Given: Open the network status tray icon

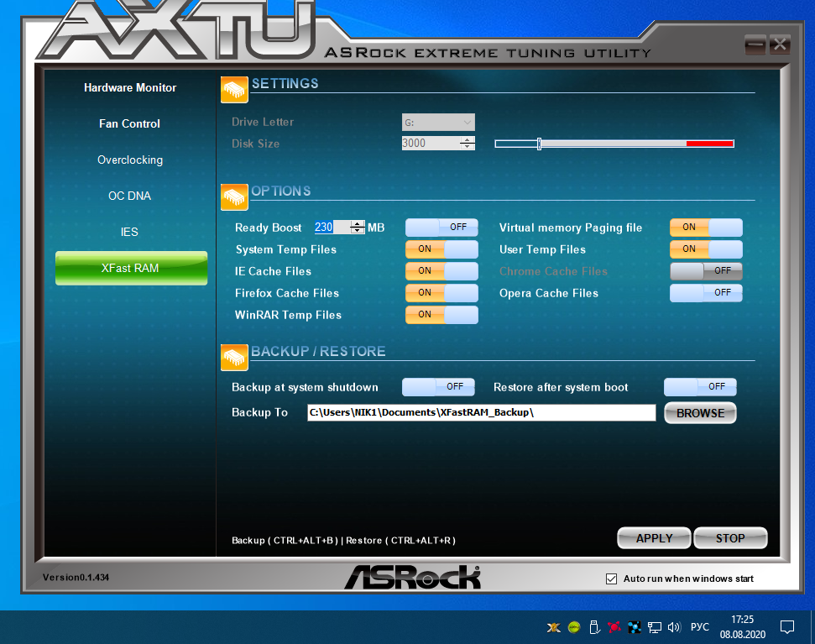Looking at the screenshot, I should click(655, 627).
